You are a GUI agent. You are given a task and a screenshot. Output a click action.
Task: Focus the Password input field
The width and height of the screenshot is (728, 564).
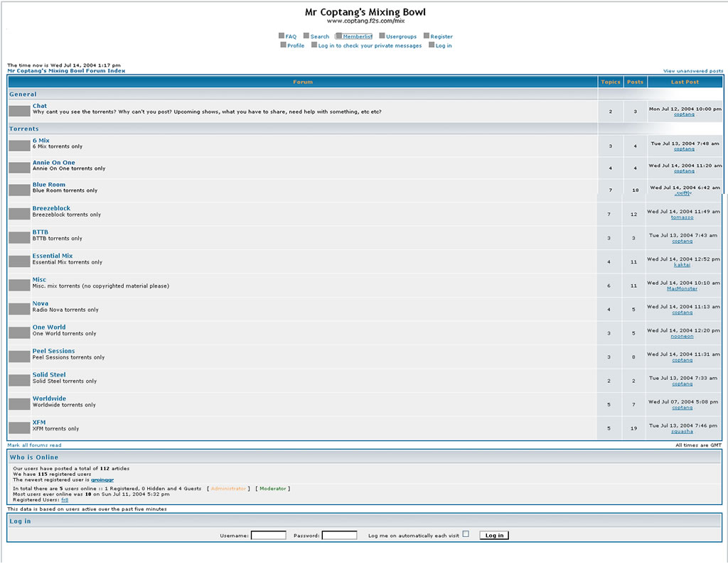click(x=340, y=535)
